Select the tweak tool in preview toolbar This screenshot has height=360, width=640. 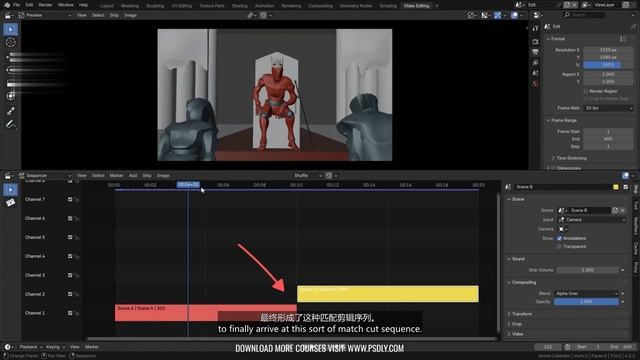[x=11, y=29]
